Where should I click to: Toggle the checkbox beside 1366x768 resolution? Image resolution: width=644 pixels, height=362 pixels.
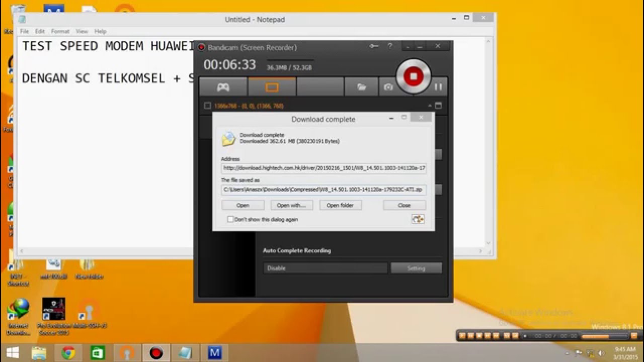pos(207,106)
